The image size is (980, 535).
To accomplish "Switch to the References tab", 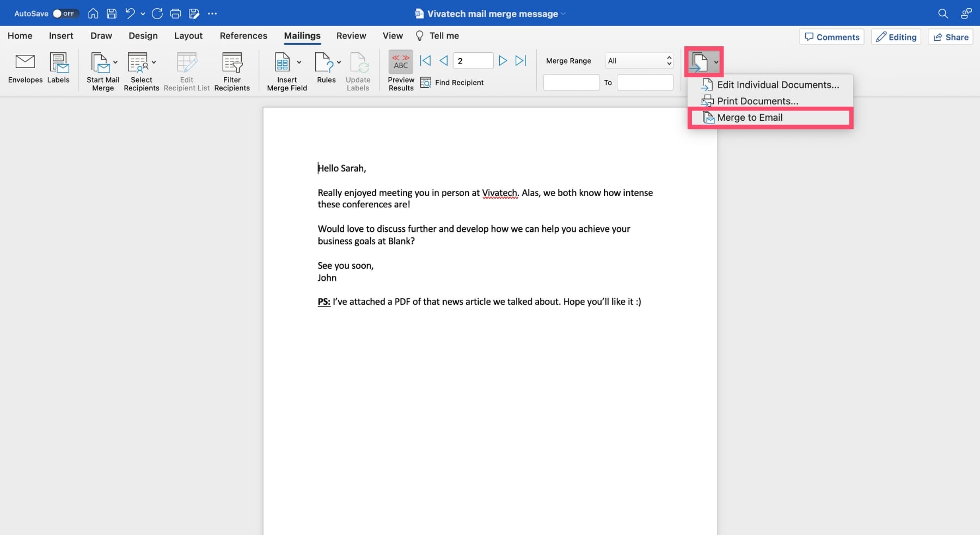I will (x=243, y=36).
